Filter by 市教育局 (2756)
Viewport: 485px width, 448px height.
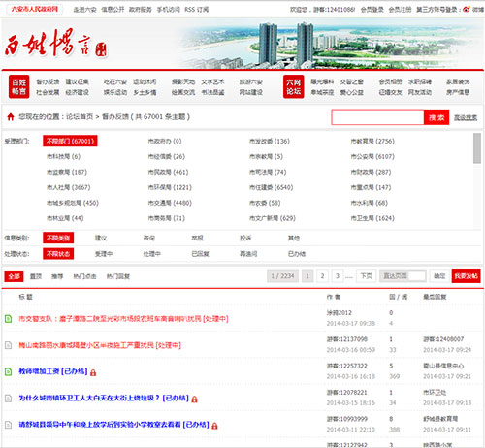point(372,141)
